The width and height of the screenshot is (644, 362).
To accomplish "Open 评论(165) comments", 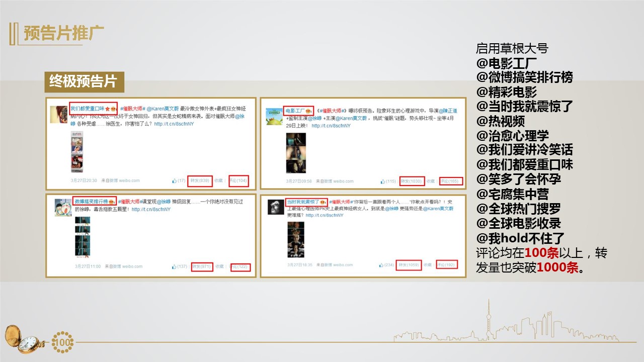I will pos(450,181).
